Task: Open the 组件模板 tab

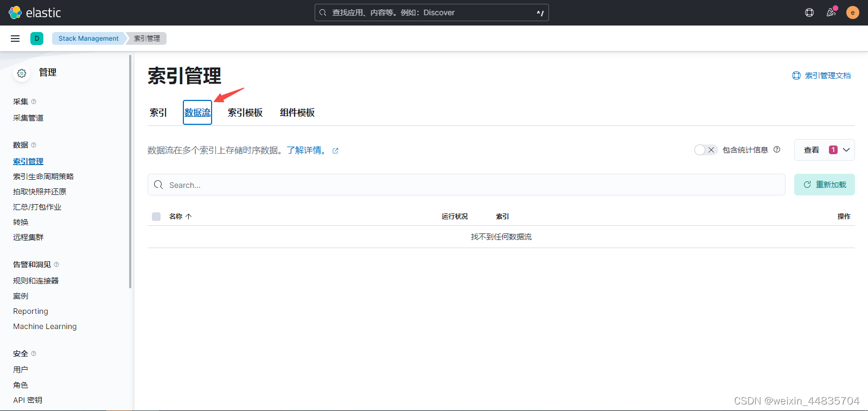Action: click(x=297, y=112)
